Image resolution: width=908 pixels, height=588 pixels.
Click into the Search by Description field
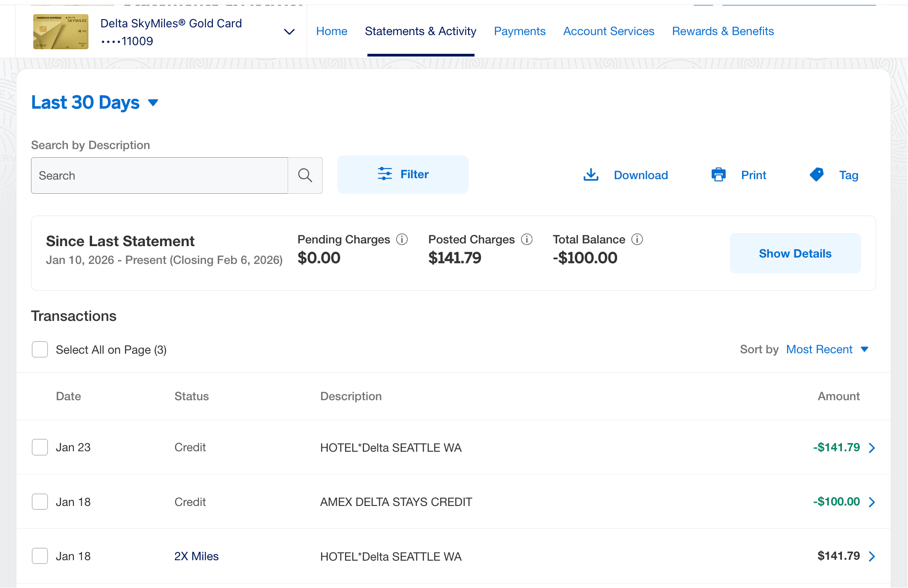click(160, 175)
